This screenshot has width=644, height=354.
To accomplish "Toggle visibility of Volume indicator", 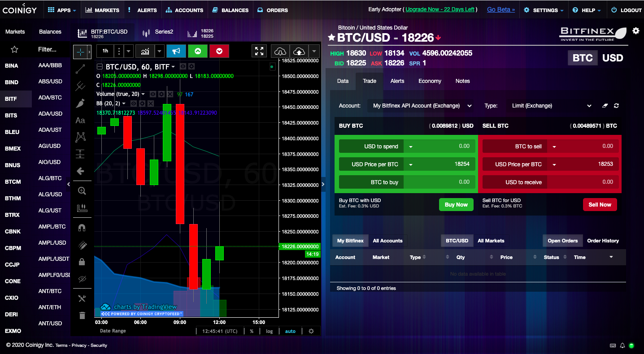I will click(152, 94).
